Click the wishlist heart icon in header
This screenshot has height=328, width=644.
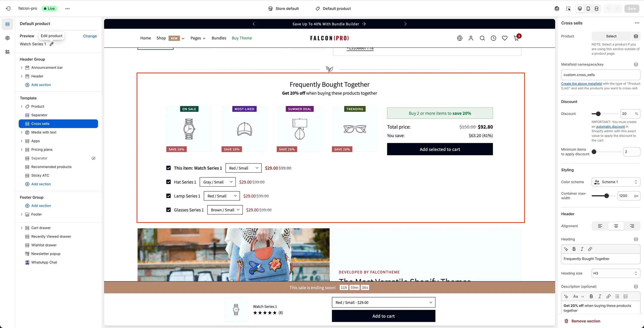(504, 38)
